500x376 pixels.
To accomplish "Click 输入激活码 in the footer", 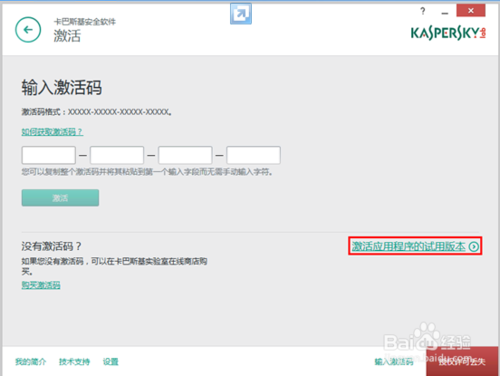I will 394,362.
